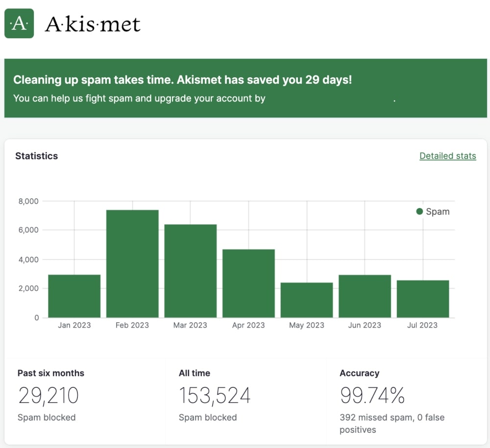Click the May 2023 axis label
Viewport: 490px width, 448px height.
(x=307, y=325)
